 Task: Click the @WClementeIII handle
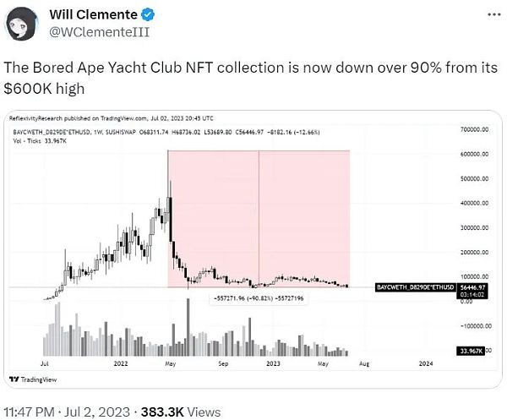[x=91, y=32]
